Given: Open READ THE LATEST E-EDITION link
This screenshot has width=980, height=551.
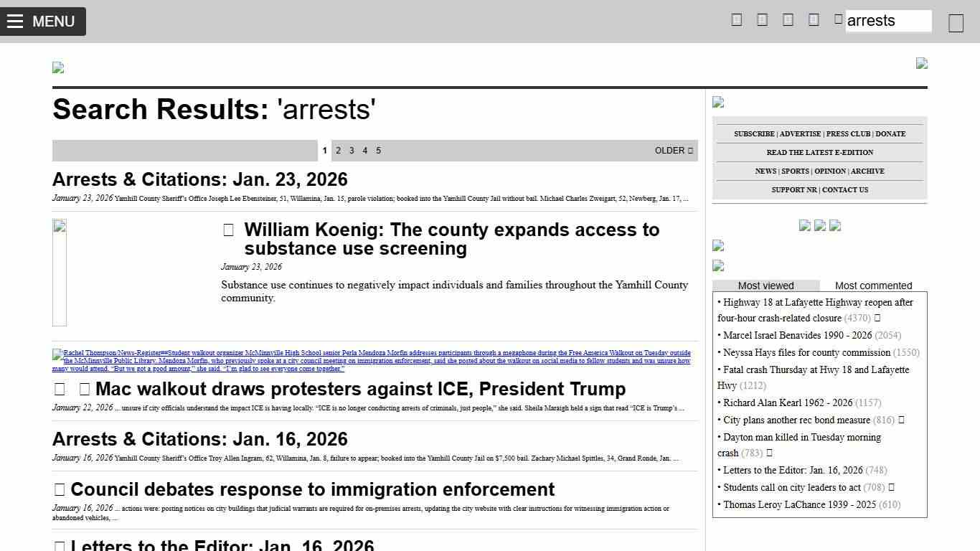Looking at the screenshot, I should pyautogui.click(x=819, y=153).
